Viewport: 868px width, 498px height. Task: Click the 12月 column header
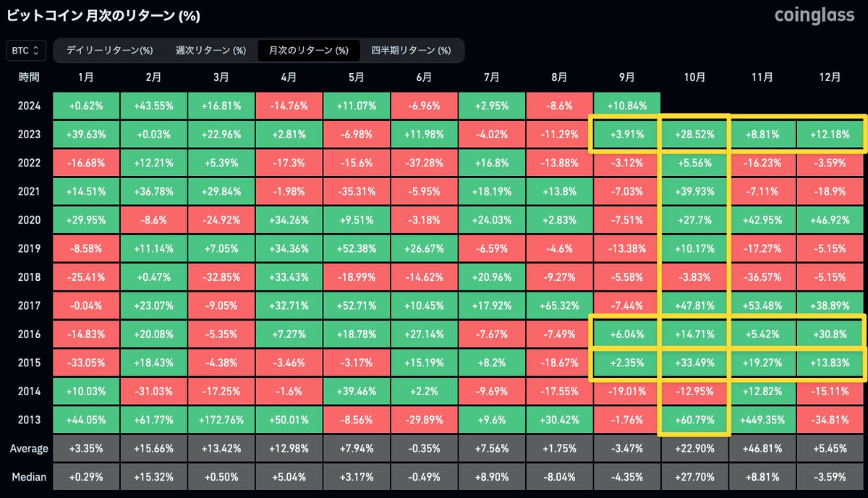830,77
